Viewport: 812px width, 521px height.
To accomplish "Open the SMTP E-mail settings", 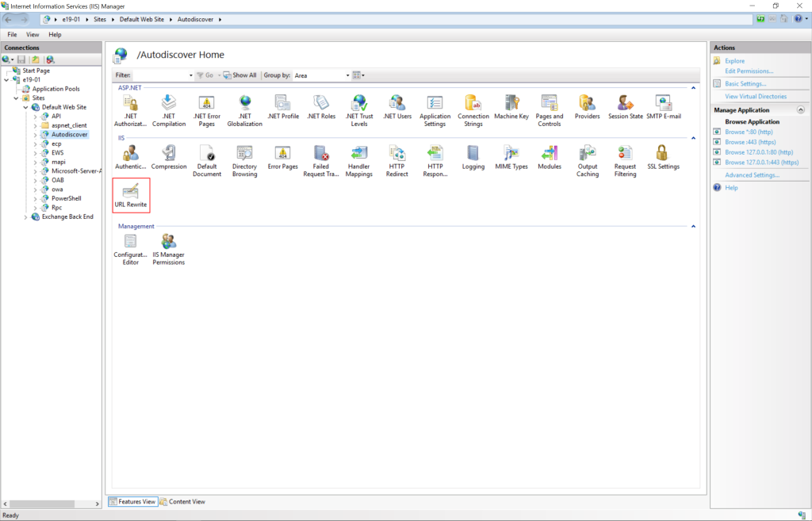I will 664,109.
